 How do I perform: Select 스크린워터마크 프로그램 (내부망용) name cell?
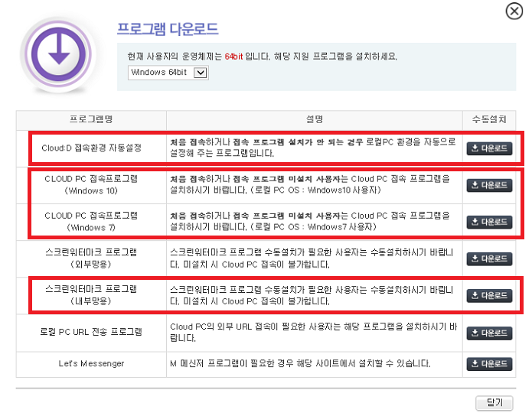point(91,295)
